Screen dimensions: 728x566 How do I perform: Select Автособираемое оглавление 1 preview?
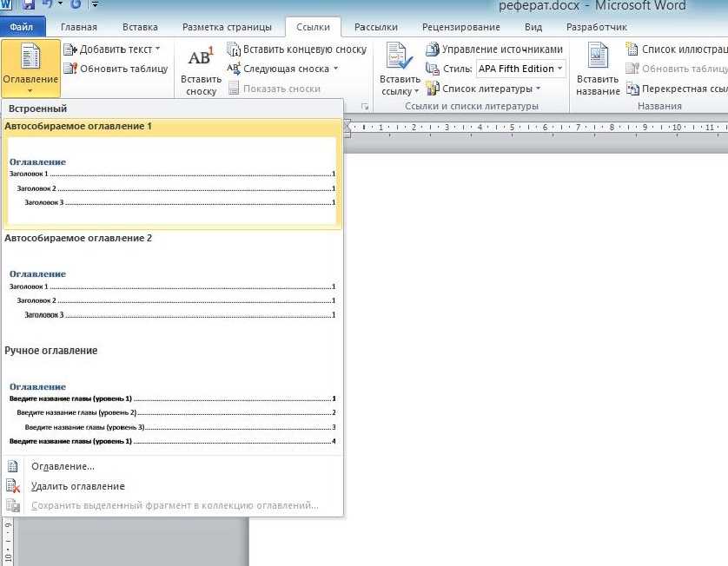pos(171,181)
